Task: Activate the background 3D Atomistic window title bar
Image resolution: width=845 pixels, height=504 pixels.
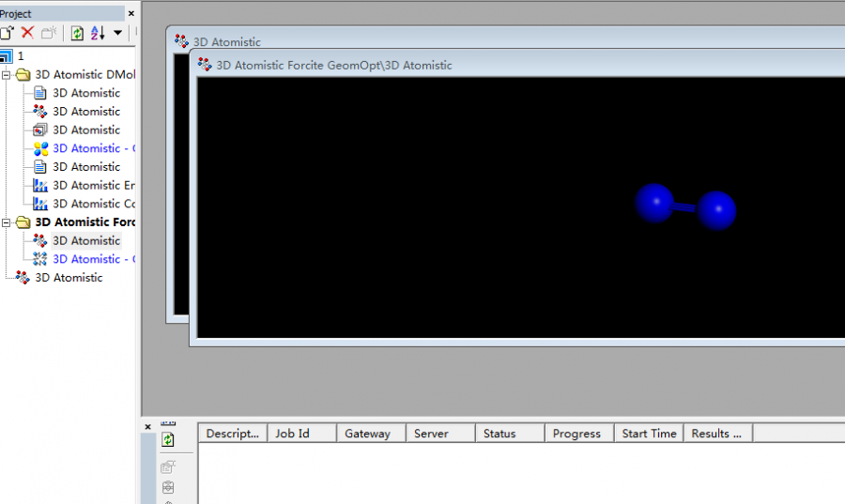Action: 376,41
